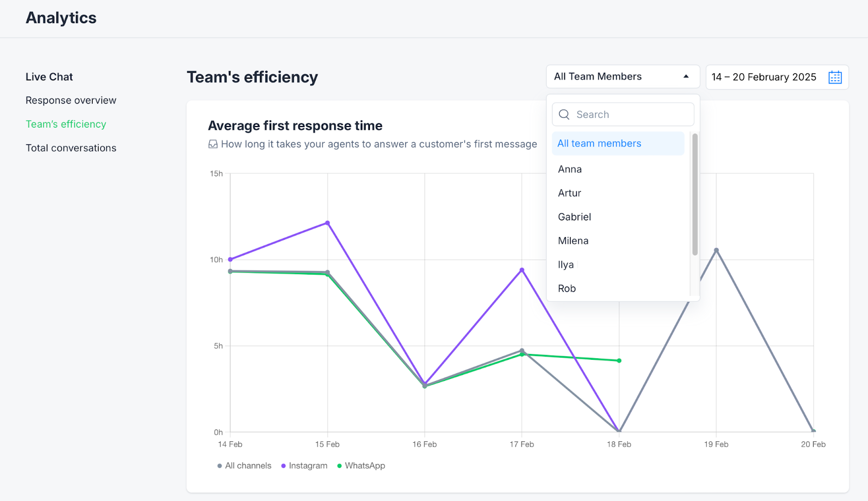Focus the team member Search field
Viewport: 868px width, 501px height.
tap(623, 115)
